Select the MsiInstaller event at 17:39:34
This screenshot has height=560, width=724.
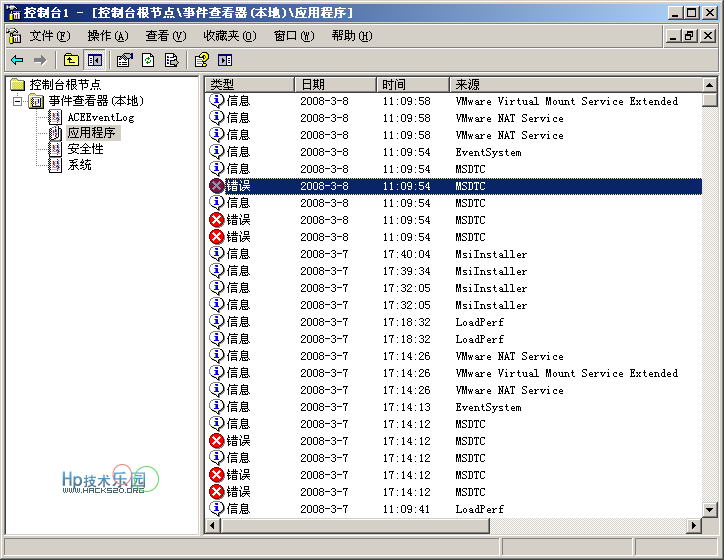453,271
